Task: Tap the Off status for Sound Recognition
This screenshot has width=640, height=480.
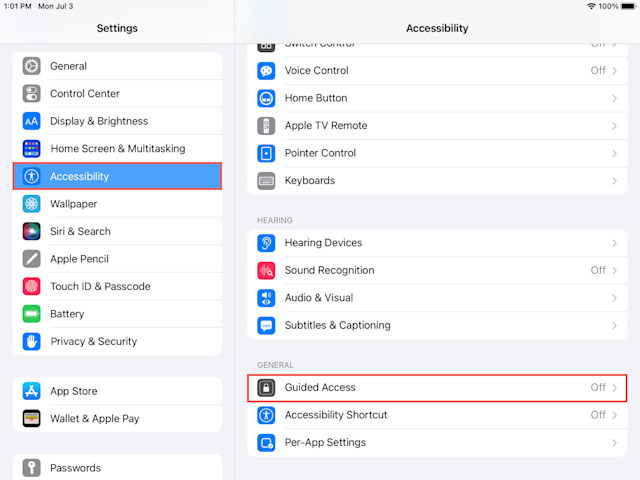Action: [x=598, y=270]
